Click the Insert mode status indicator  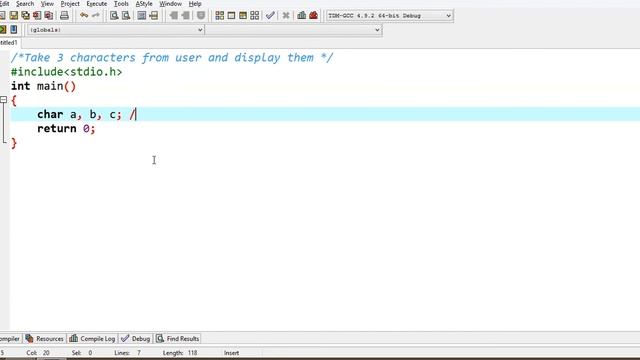(231, 353)
